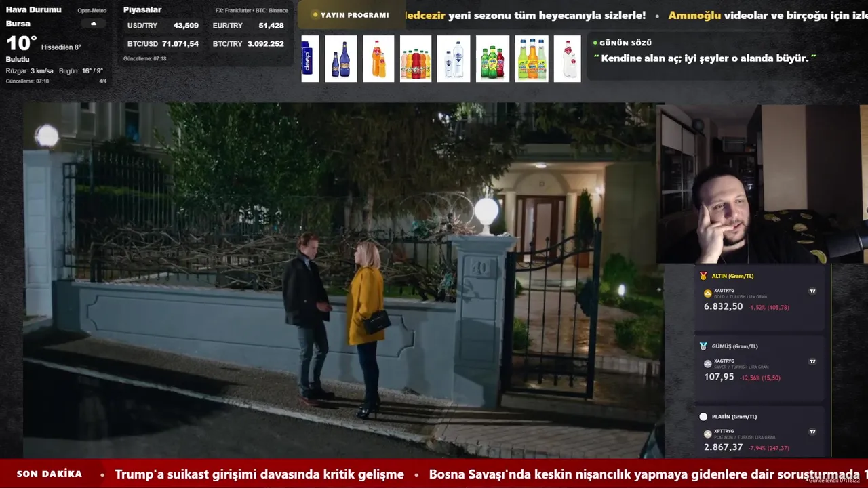Click the GÜNÜN SÖZÜ quote text
Image resolution: width=868 pixels, height=488 pixels.
tap(705, 58)
